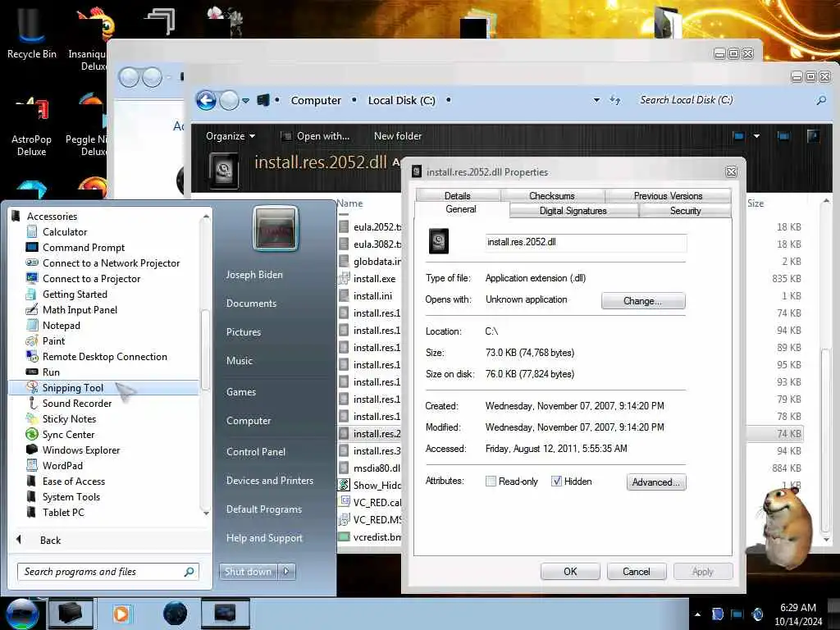
Task: Launch Command Prompt from Accessories
Action: 83,248
